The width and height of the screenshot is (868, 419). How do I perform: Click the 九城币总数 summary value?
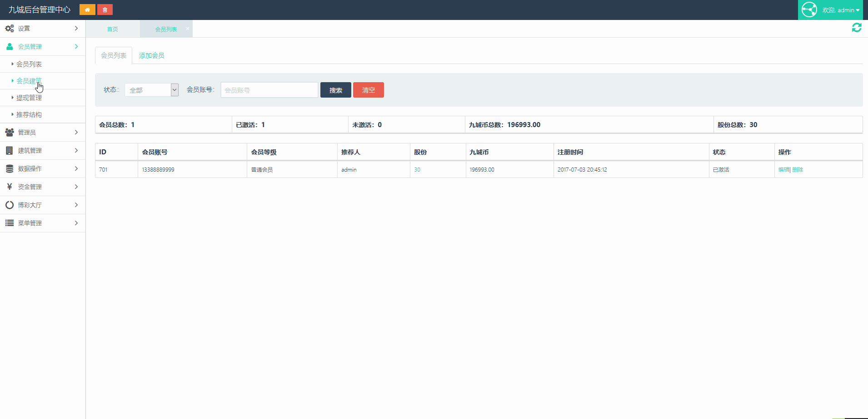(524, 124)
